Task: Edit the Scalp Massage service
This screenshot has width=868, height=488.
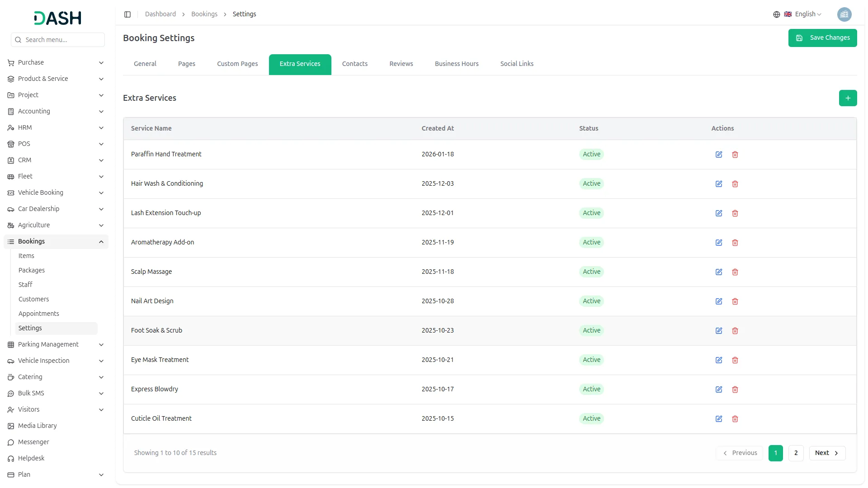Action: pos(718,272)
